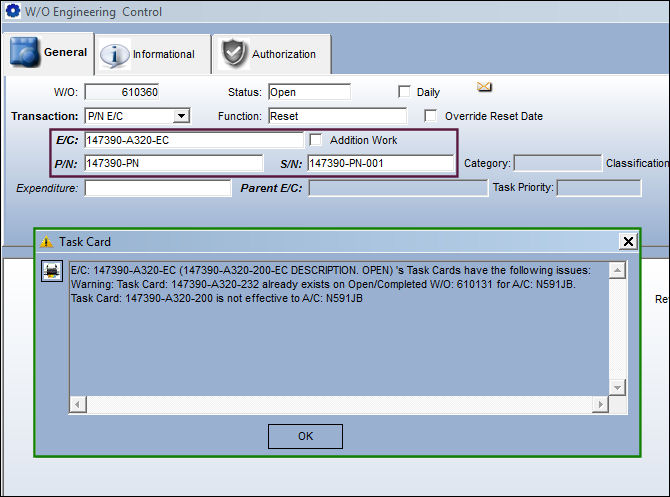
Task: Switch to the General tab
Action: point(48,53)
